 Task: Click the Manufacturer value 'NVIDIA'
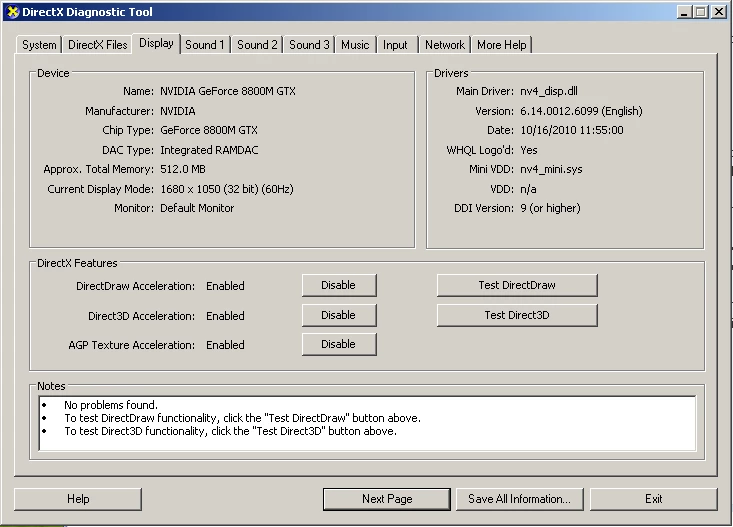point(178,111)
